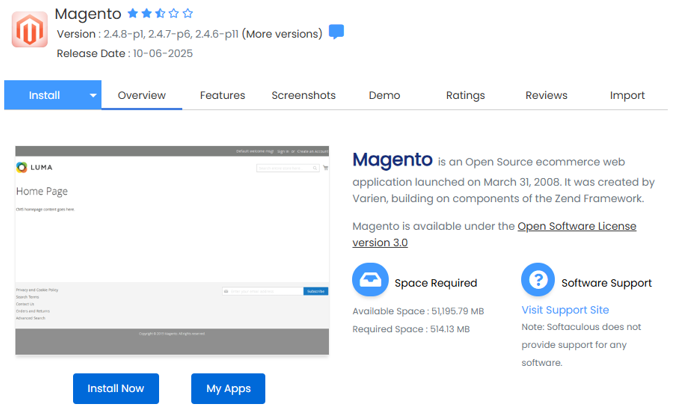Select the Import tab

(627, 96)
